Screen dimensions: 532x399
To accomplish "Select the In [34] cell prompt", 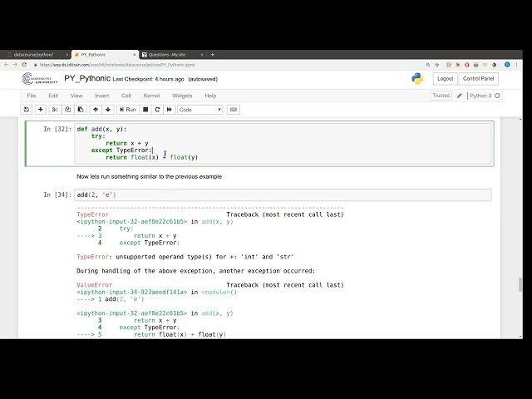I will click(57, 195).
